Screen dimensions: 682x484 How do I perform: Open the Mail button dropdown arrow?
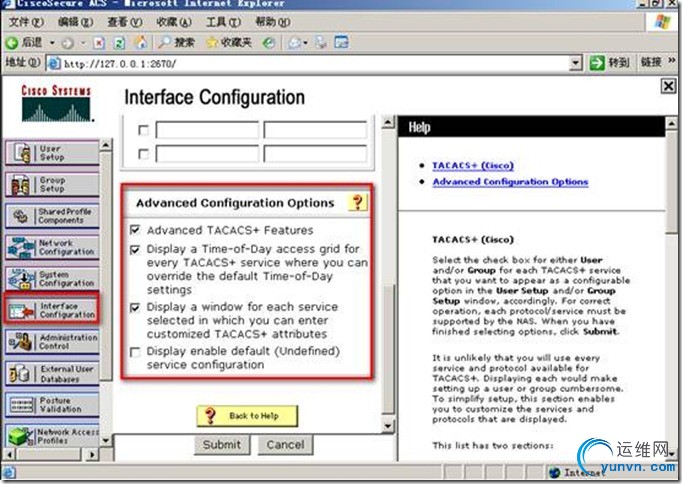pyautogui.click(x=305, y=43)
